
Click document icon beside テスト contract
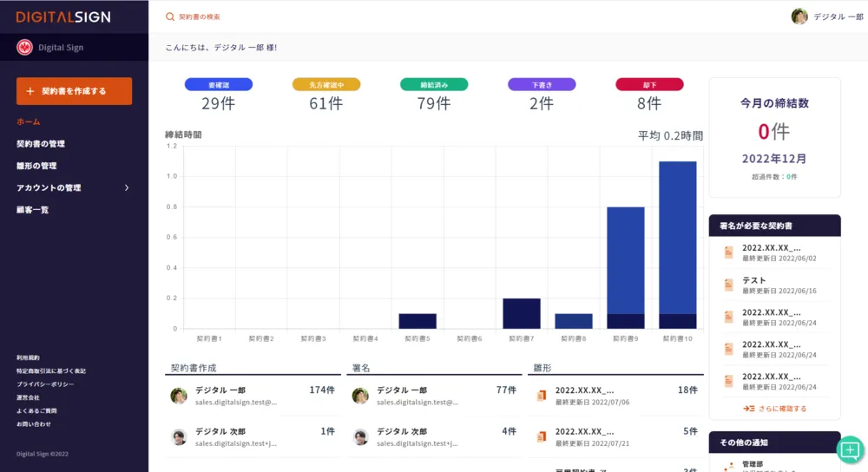pyautogui.click(x=729, y=285)
